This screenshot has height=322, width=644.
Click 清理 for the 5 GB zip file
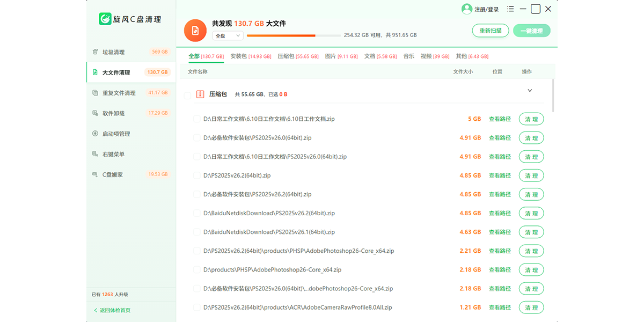point(531,119)
